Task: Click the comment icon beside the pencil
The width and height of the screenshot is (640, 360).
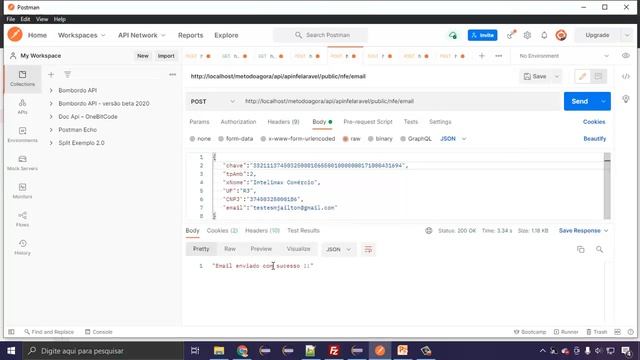Action: pos(598,76)
